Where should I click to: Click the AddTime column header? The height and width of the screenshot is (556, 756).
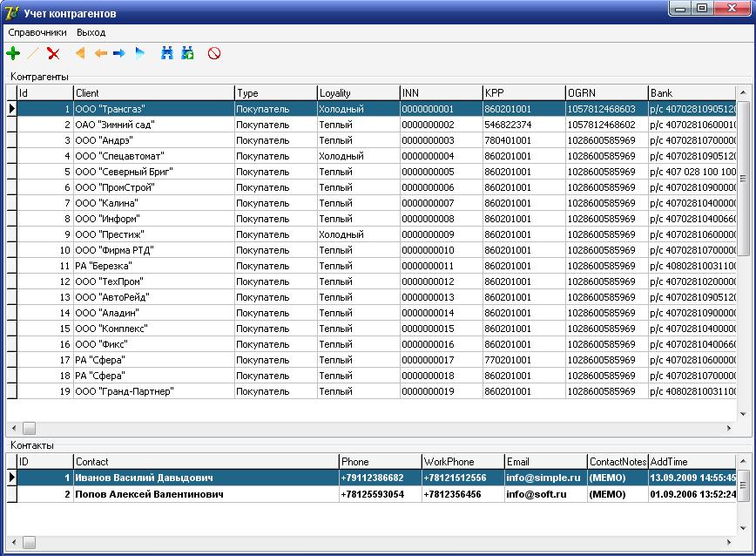692,462
